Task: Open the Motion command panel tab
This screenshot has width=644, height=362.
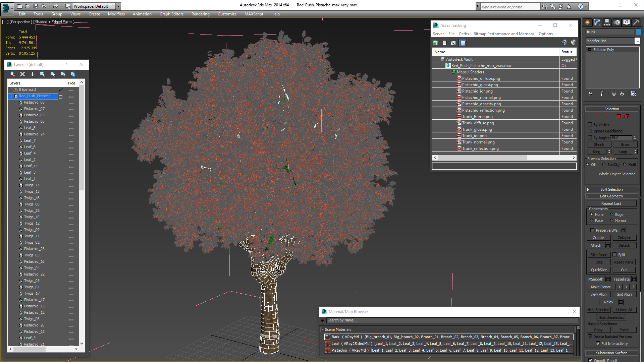Action: [x=617, y=22]
